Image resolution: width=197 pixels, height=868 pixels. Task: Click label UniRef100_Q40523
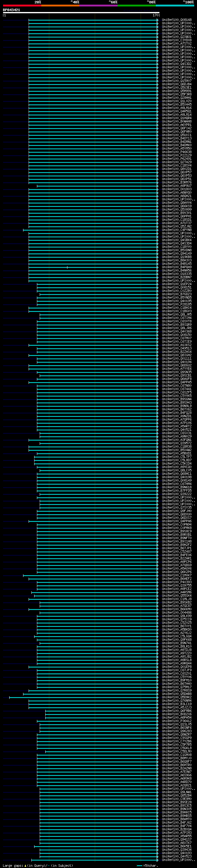177,856
